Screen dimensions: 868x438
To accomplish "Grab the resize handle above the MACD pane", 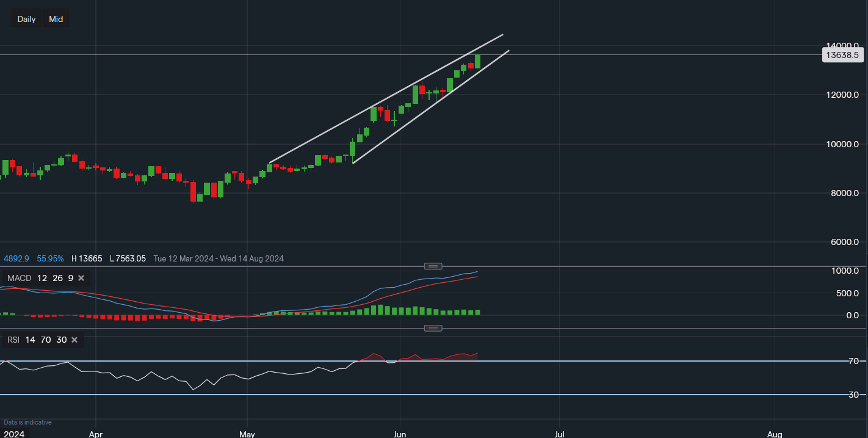I will click(x=433, y=266).
